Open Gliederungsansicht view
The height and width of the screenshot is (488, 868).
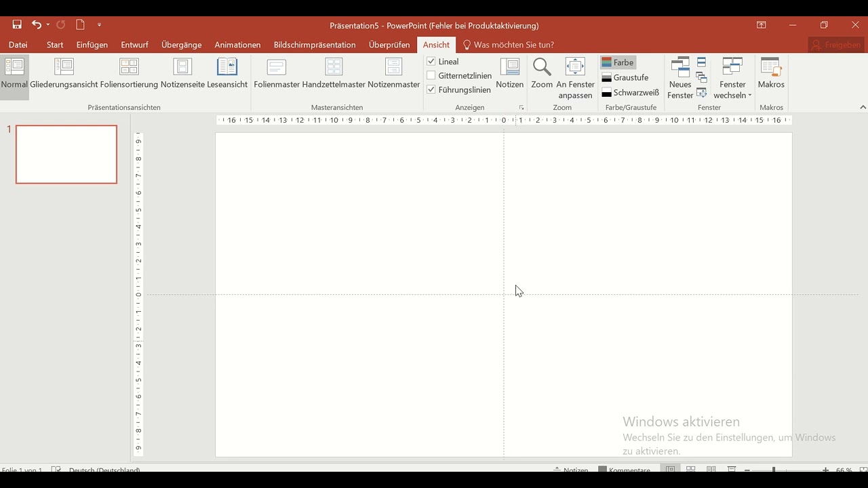(64, 74)
